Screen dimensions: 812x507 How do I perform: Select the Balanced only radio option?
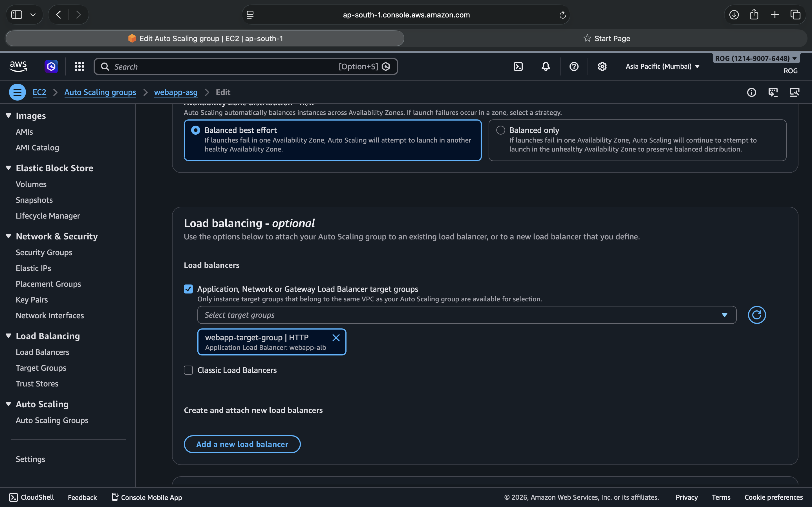point(501,130)
